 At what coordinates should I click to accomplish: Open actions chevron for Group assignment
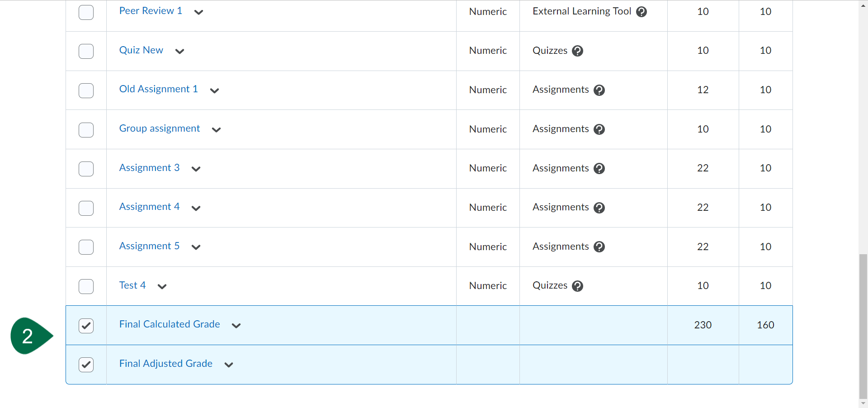point(216,130)
